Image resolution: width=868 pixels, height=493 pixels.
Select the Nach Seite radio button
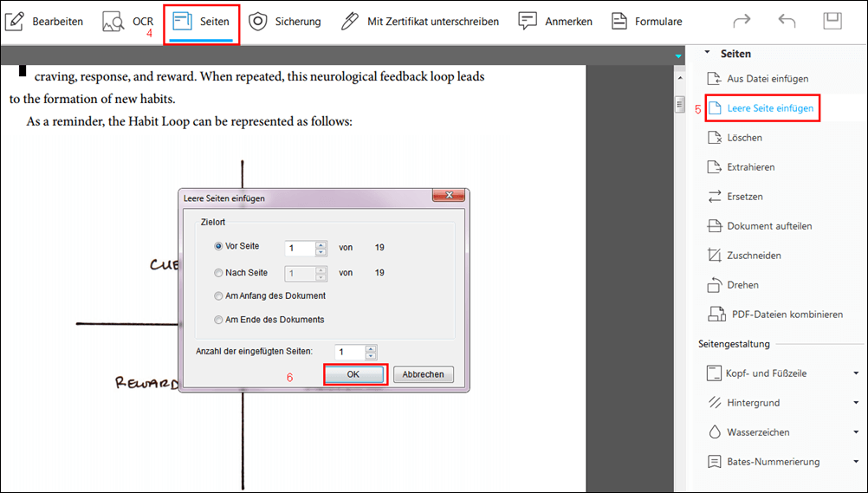click(x=218, y=273)
